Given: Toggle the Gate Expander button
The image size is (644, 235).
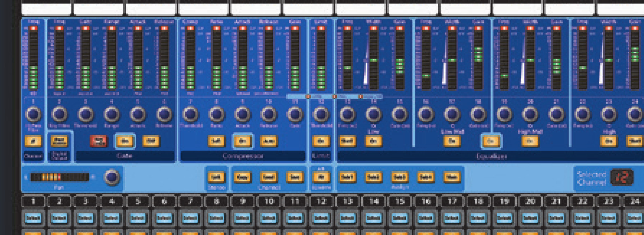Looking at the screenshot, I should tap(151, 141).
